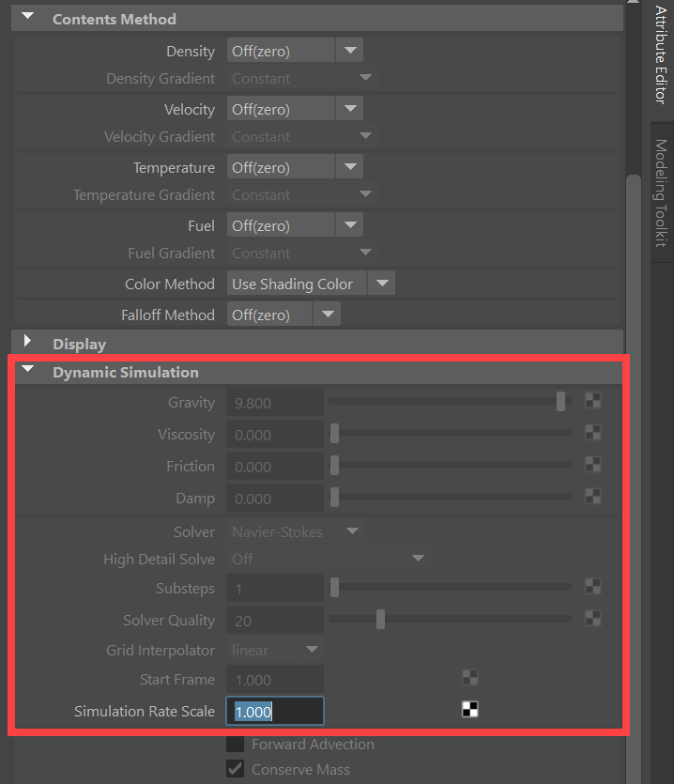The width and height of the screenshot is (674, 784).
Task: Open the Grid Interpolator dropdown
Action: pyautogui.click(x=275, y=650)
